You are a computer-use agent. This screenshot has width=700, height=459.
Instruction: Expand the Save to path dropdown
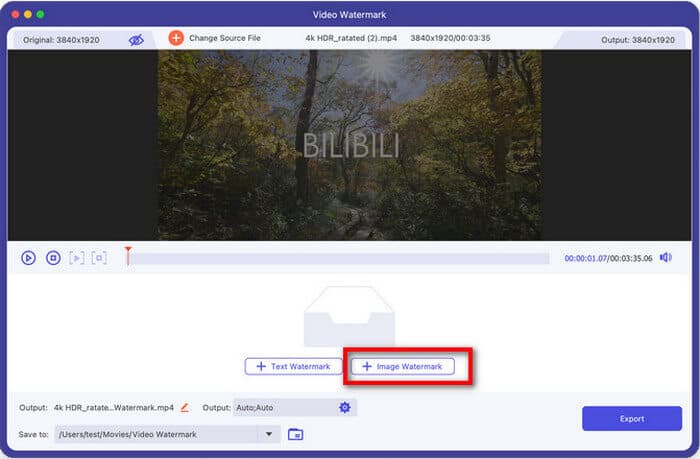pyautogui.click(x=269, y=434)
